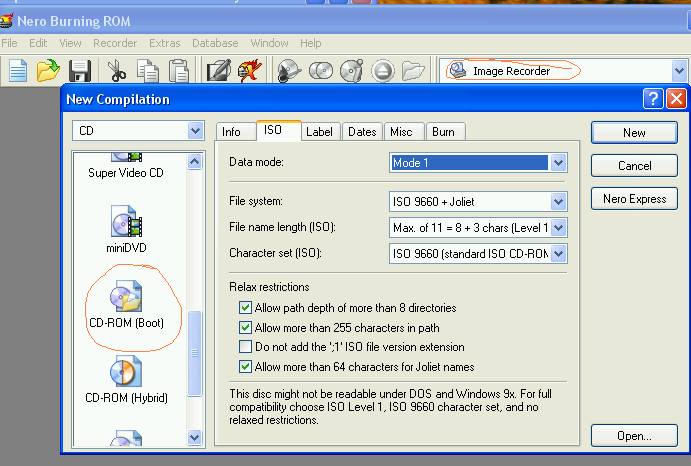Screen dimensions: 691x466
Task: Select the CD-ROM (Boot) compilation type
Action: 126,304
